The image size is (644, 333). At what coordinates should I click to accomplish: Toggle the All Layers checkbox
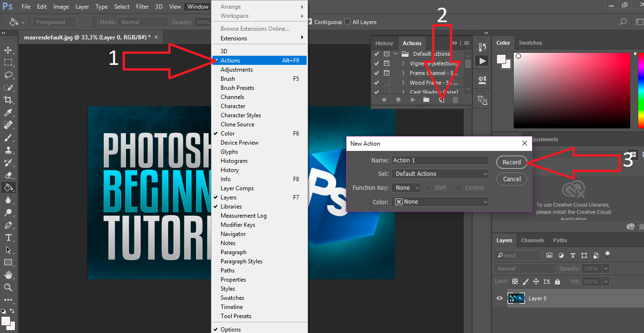coord(348,22)
